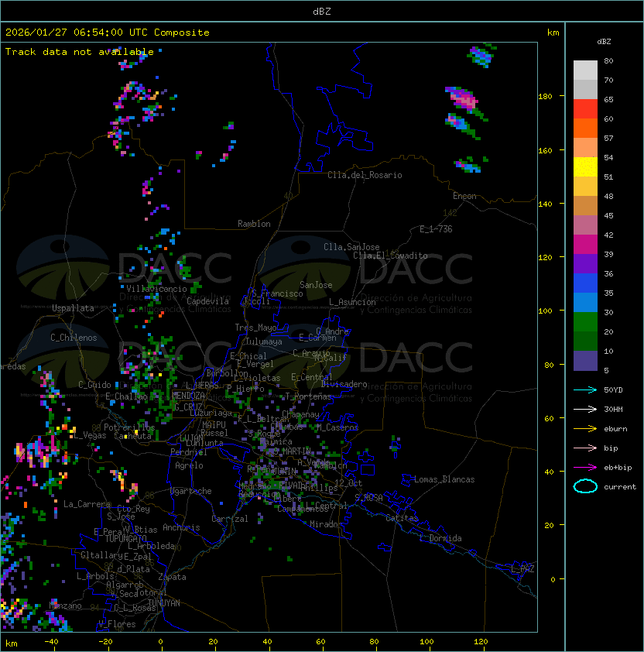Pick the violet swatch in the dBZ scale
The image size is (644, 652).
coord(585,263)
